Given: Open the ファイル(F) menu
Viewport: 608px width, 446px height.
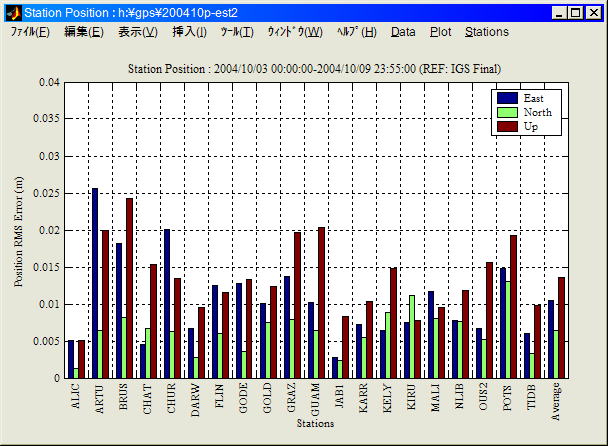Looking at the screenshot, I should tap(30, 32).
